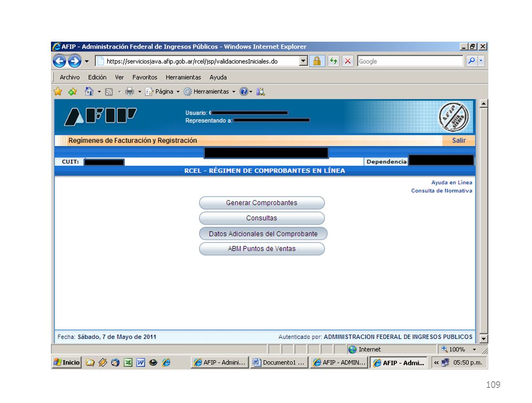Image resolution: width=532 pixels, height=403 pixels.
Task: Click the AFIP logo in the banner
Action: click(100, 116)
